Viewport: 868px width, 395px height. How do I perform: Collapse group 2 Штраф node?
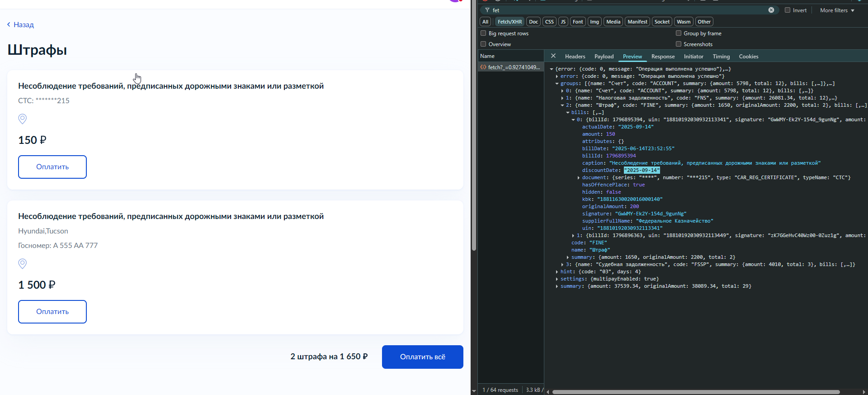(562, 105)
